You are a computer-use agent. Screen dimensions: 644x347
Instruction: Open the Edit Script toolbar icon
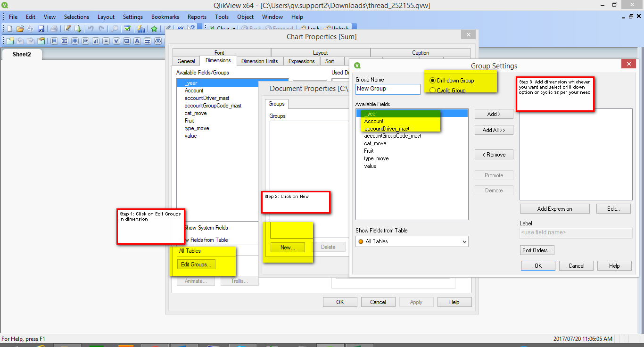(x=67, y=29)
